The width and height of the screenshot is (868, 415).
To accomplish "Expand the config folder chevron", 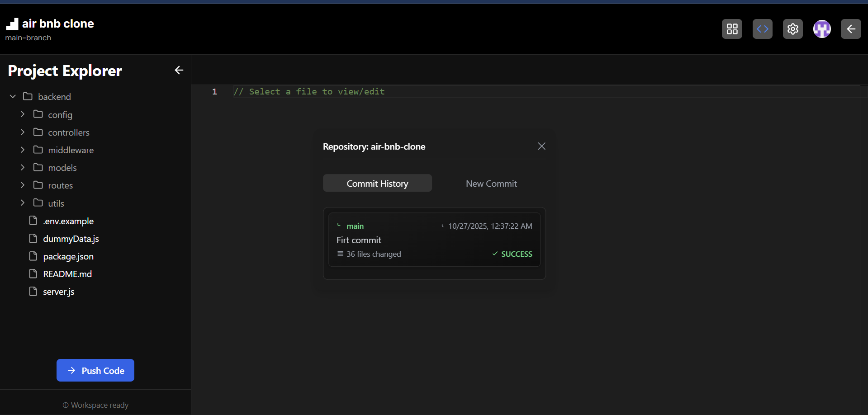I will [x=23, y=114].
